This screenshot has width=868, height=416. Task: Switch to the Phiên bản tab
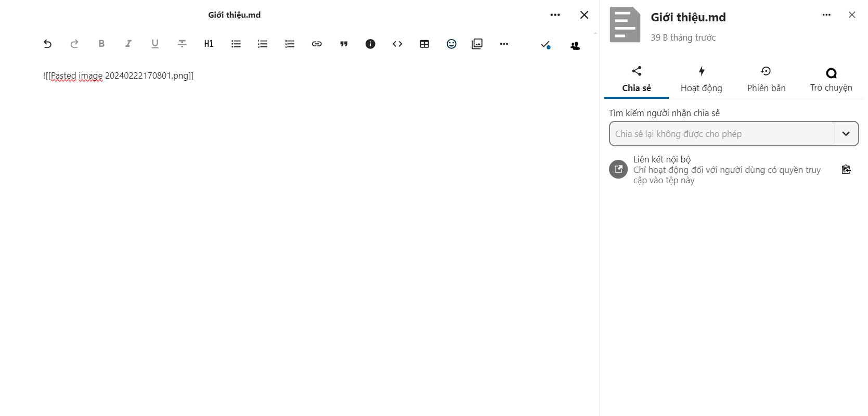(x=766, y=80)
